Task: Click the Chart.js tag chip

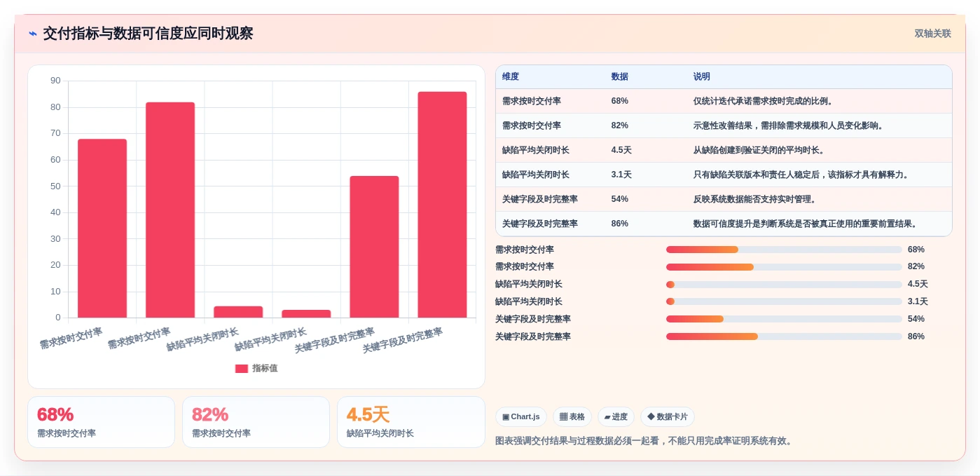Action: (x=521, y=417)
